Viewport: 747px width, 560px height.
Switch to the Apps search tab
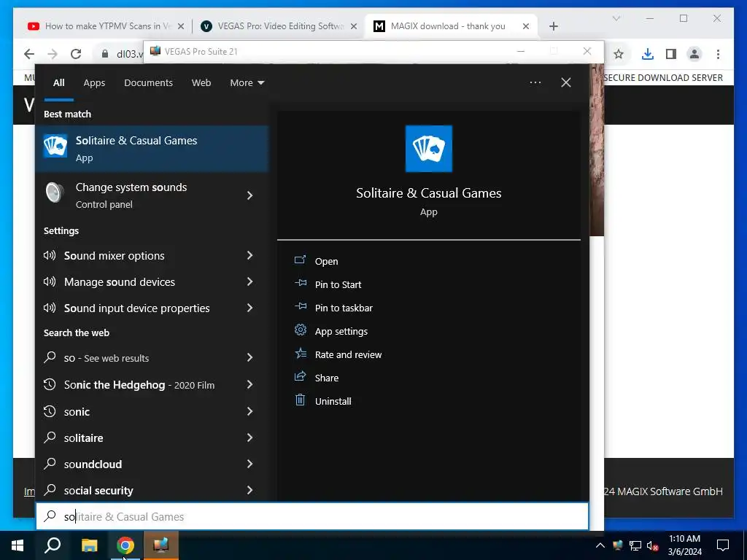tap(94, 83)
